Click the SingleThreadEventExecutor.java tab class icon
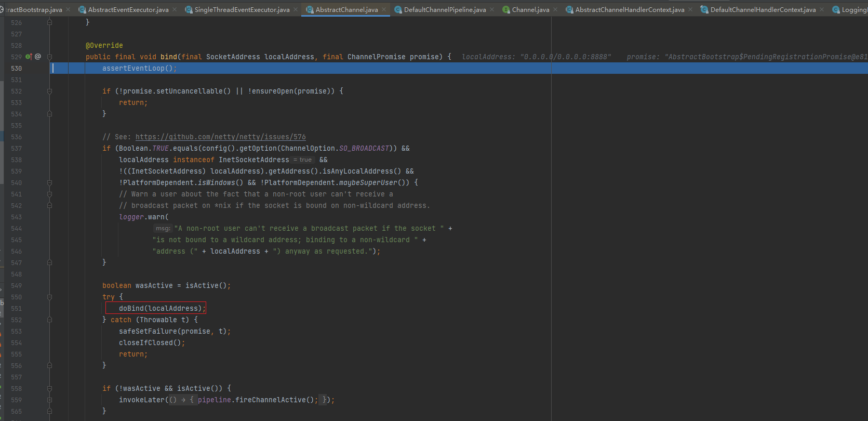 (189, 10)
